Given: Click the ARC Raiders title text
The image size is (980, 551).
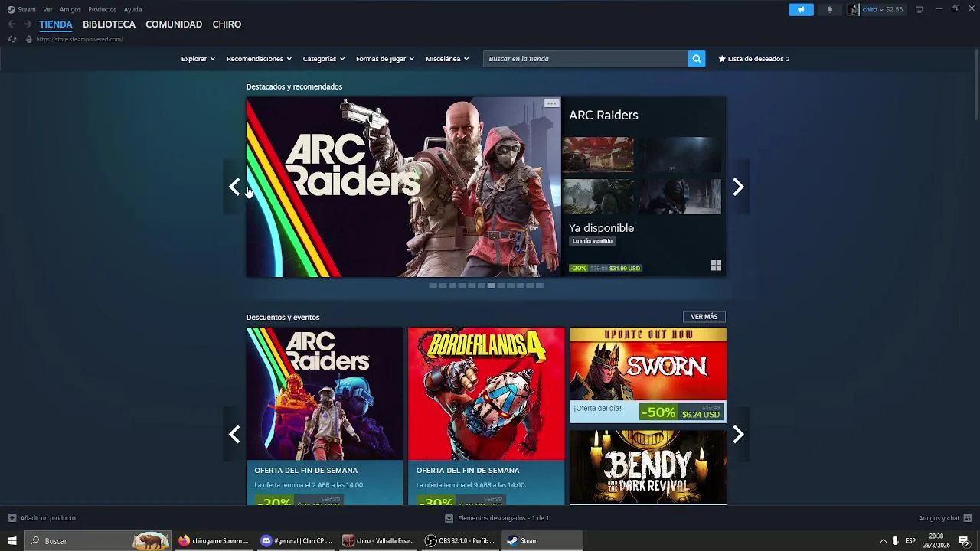Looking at the screenshot, I should point(603,115).
